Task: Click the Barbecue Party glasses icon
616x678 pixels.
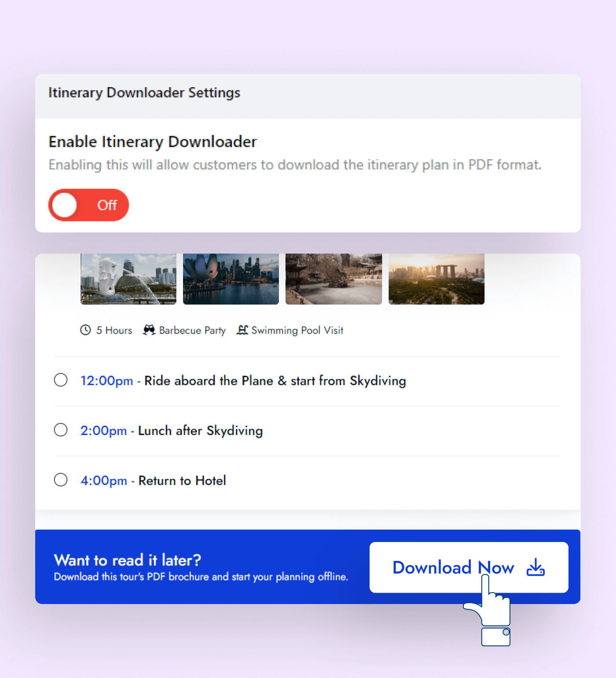Action: click(149, 330)
